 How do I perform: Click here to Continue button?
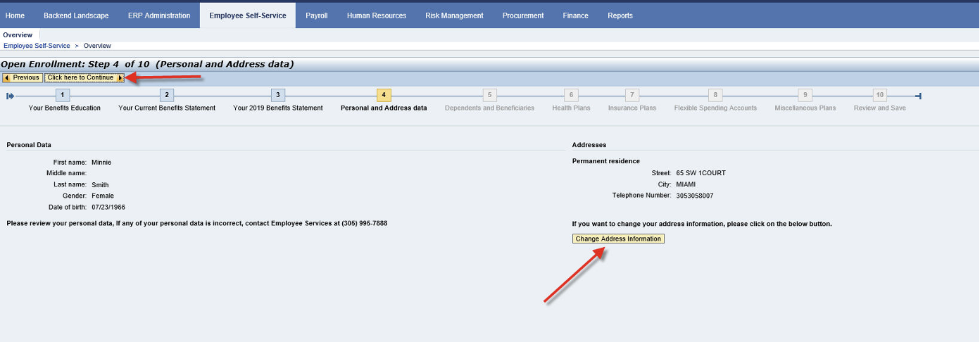click(x=84, y=77)
